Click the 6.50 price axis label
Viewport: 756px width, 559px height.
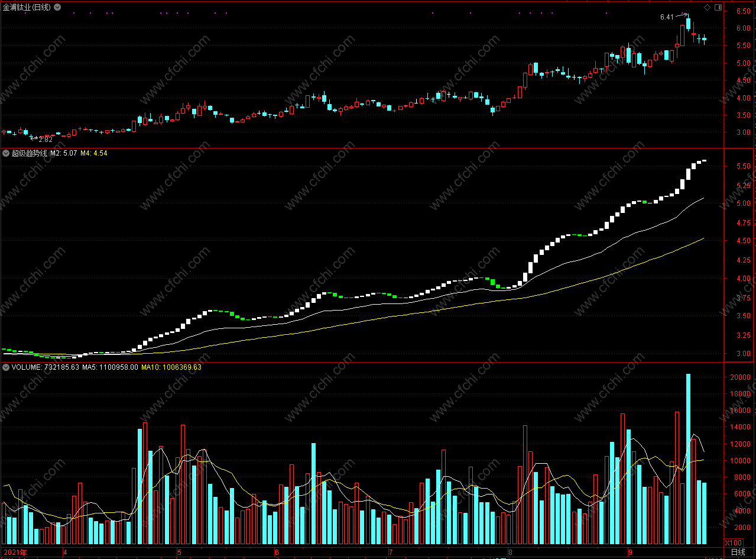(x=743, y=11)
